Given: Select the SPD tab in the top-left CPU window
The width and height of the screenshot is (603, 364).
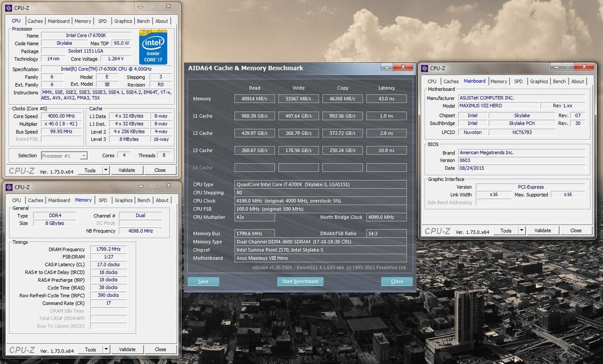Looking at the screenshot, I should pos(102,21).
